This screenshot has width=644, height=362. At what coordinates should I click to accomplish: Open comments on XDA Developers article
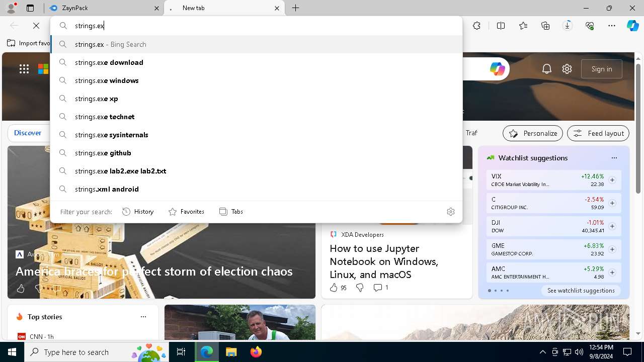coord(381,288)
